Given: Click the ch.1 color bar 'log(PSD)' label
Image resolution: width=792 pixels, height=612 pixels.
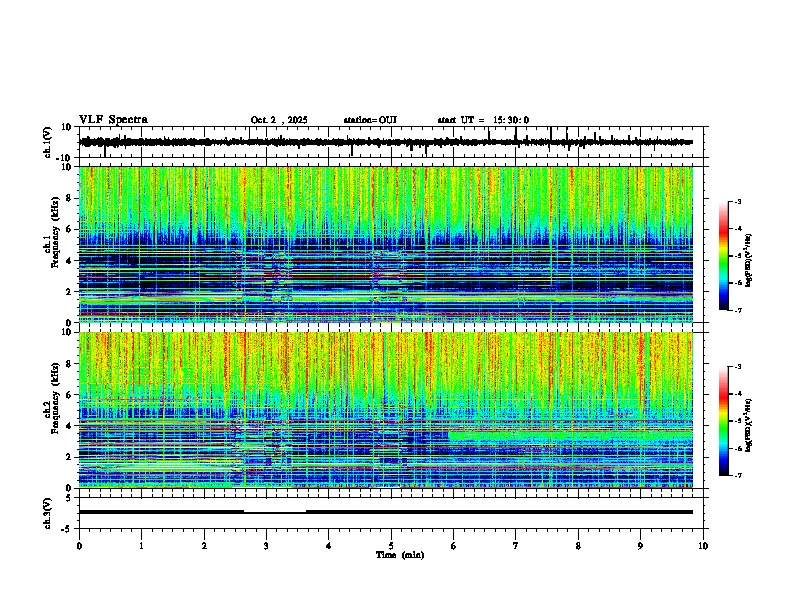Looking at the screenshot, I should (x=749, y=261).
